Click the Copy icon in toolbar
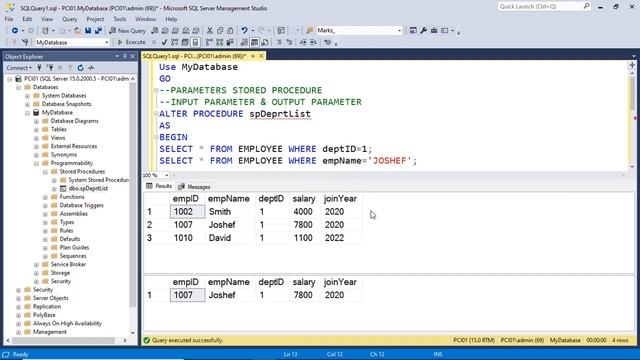640x360 pixels. (x=220, y=31)
